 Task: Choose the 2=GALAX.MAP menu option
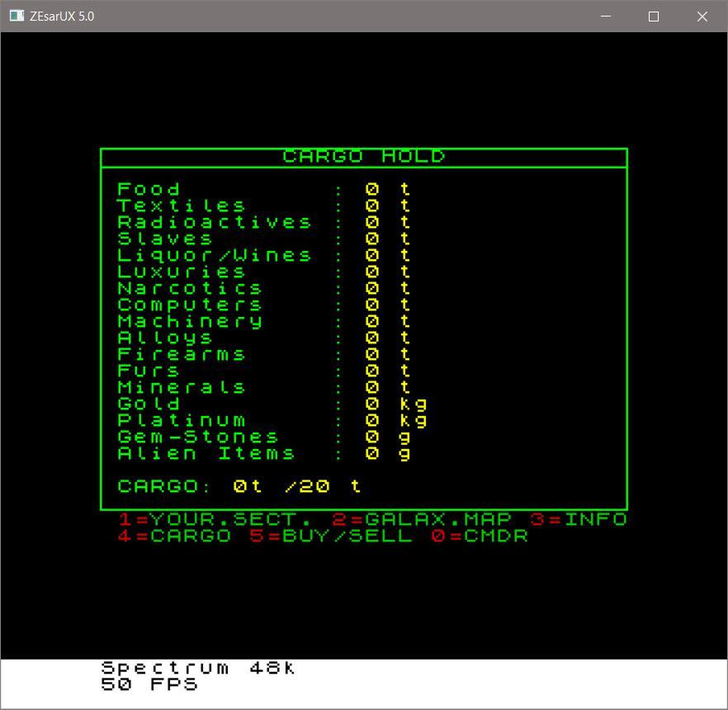pyautogui.click(x=422, y=519)
